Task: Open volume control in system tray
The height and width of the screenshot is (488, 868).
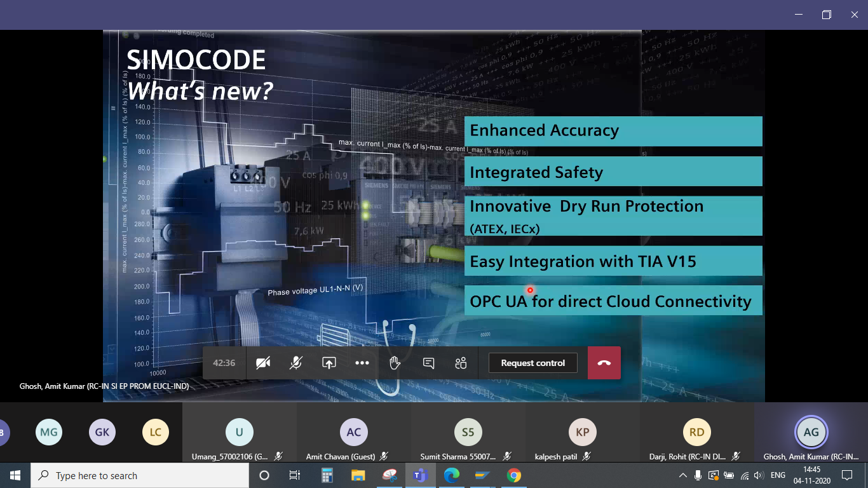Action: pos(758,475)
